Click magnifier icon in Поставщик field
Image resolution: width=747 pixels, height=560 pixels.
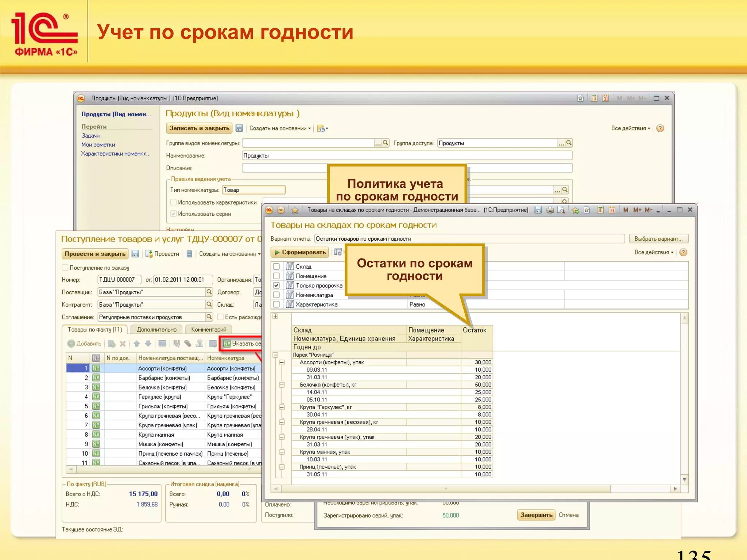coord(209,292)
